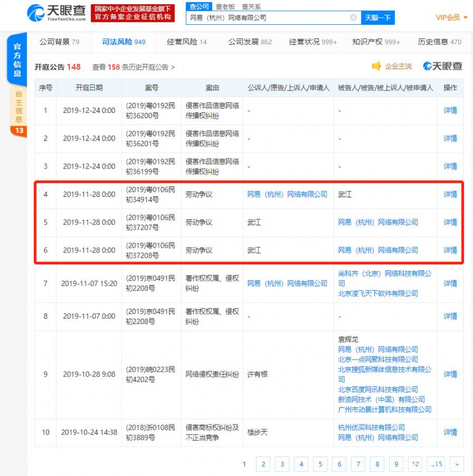Click the 企业主说 speaker icon

click(376, 66)
